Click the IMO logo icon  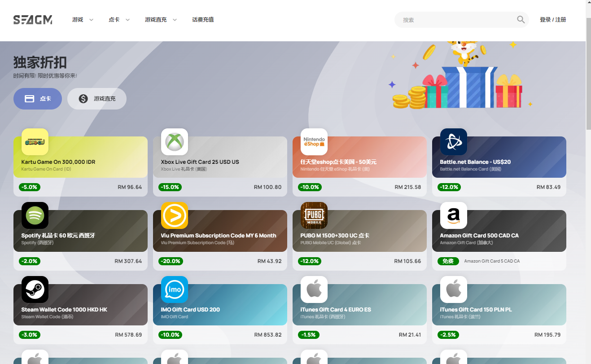point(175,289)
